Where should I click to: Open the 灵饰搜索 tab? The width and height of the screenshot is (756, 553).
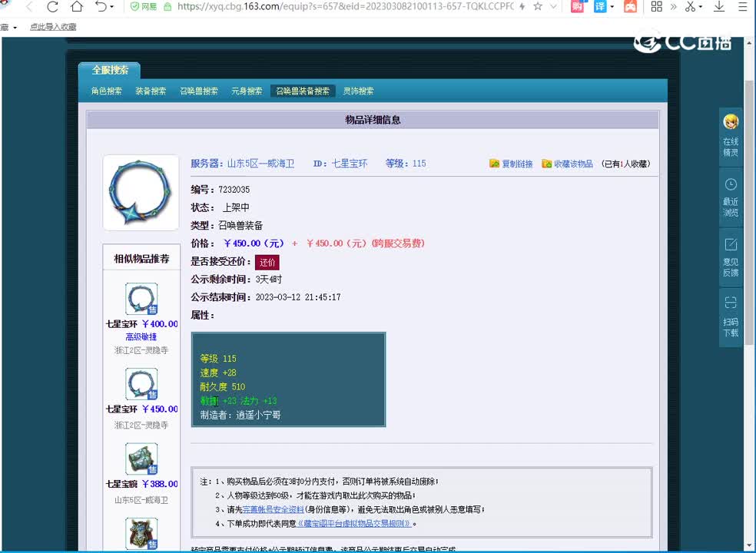358,91
